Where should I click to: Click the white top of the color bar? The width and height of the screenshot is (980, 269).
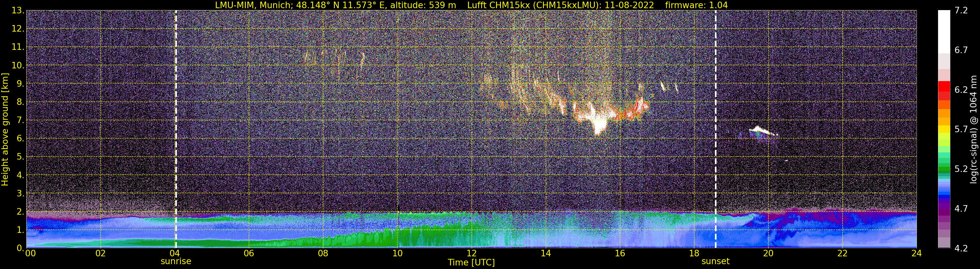pos(944,31)
